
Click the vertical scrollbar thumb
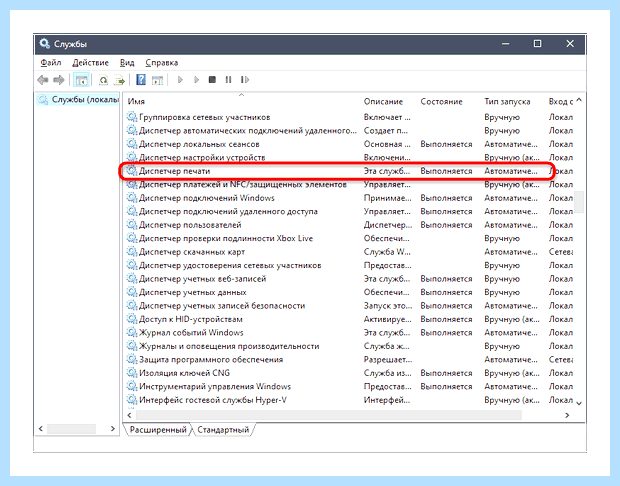(x=579, y=202)
